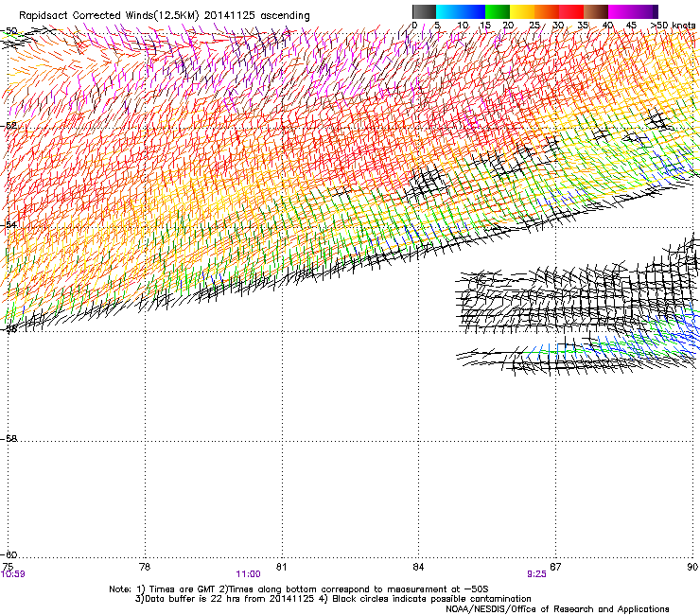Click the red 30-35 knots legend segment
Viewport: 700px width, 615px height.
571,11
